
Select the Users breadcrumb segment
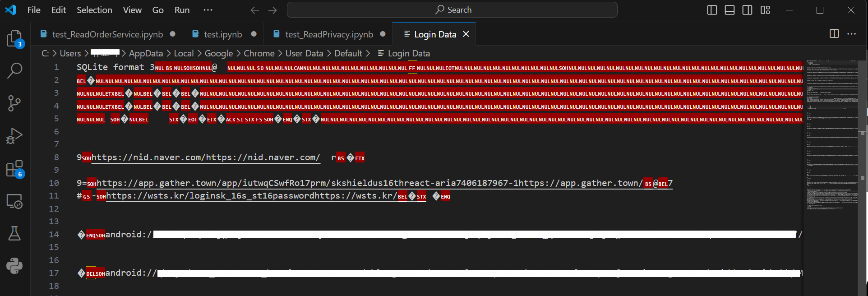[x=70, y=53]
